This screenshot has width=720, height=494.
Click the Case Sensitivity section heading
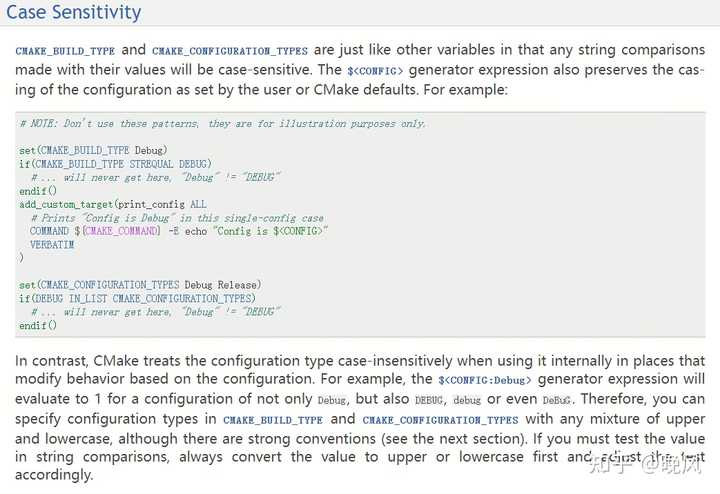point(73,12)
